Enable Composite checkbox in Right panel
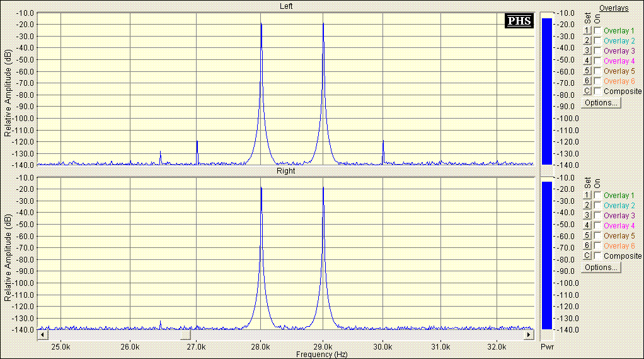The image size is (644, 359). [x=597, y=256]
